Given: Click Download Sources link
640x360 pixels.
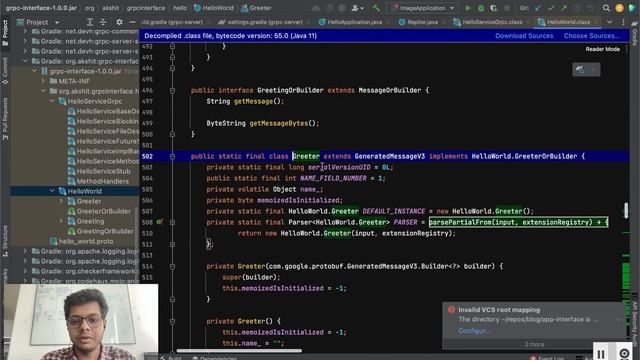Looking at the screenshot, I should [524, 36].
